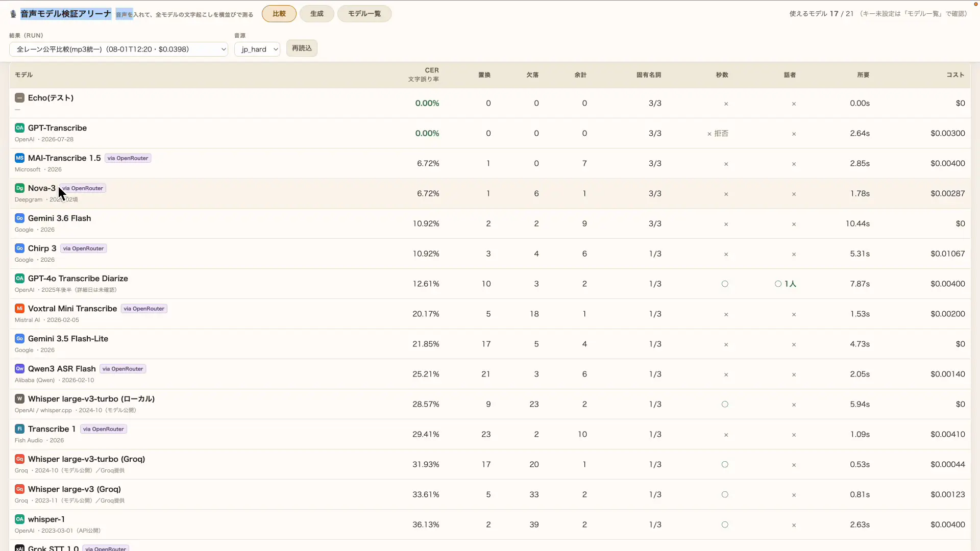Click the 欠落 column header
The height and width of the screenshot is (551, 980).
[532, 75]
